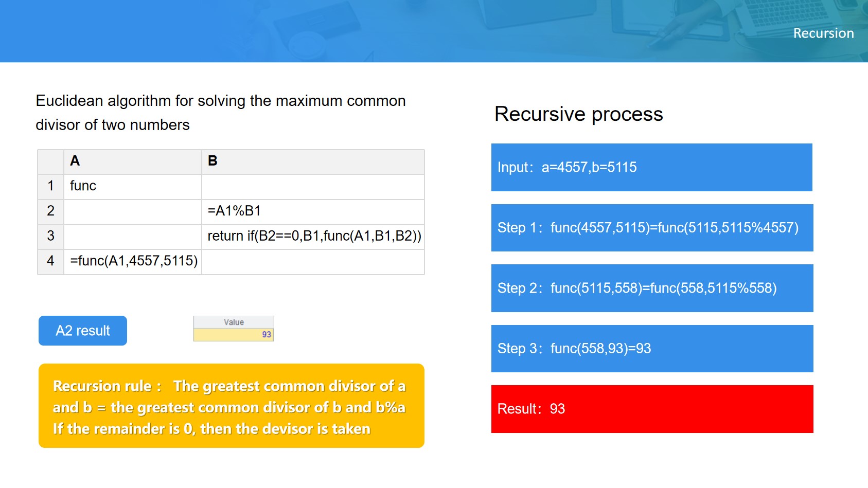
Task: Click the yellow value cell showing 93
Action: pyautogui.click(x=234, y=335)
